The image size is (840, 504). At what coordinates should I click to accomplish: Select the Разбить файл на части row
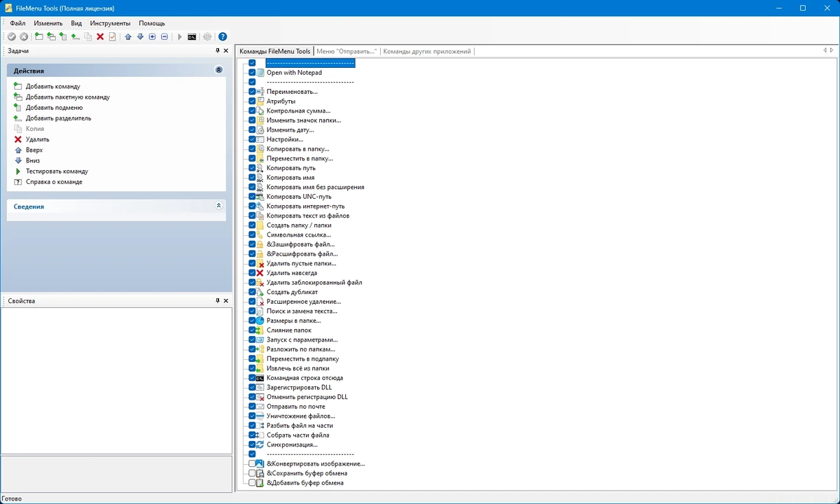coord(300,426)
